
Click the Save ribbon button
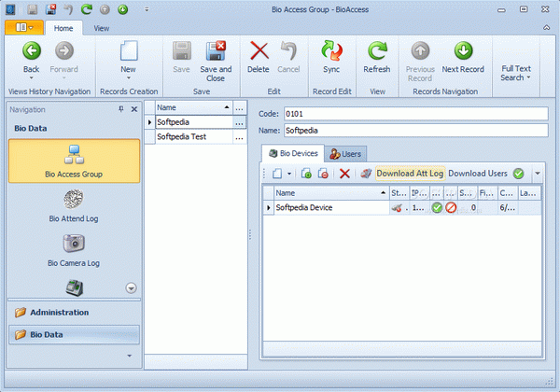pyautogui.click(x=181, y=57)
